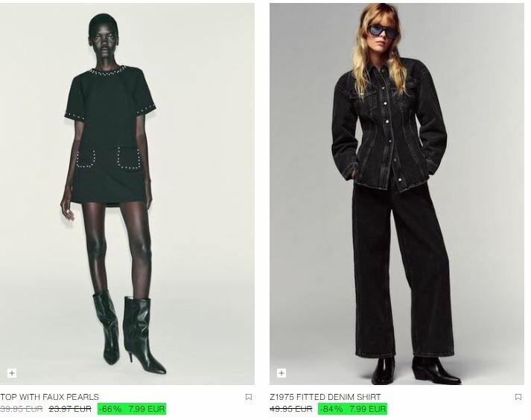The image size is (531, 420).
Task: View the black denim shirt product photo
Action: 396,194
